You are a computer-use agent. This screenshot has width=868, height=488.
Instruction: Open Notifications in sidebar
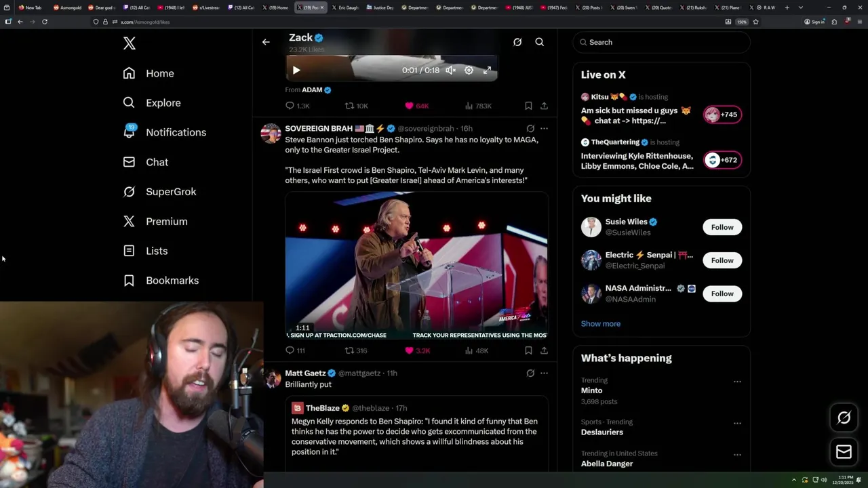(x=165, y=132)
